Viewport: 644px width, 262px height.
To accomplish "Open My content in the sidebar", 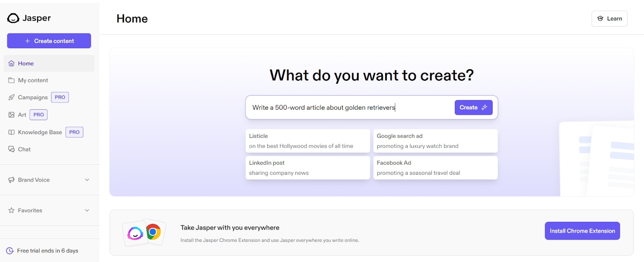I will tap(33, 80).
